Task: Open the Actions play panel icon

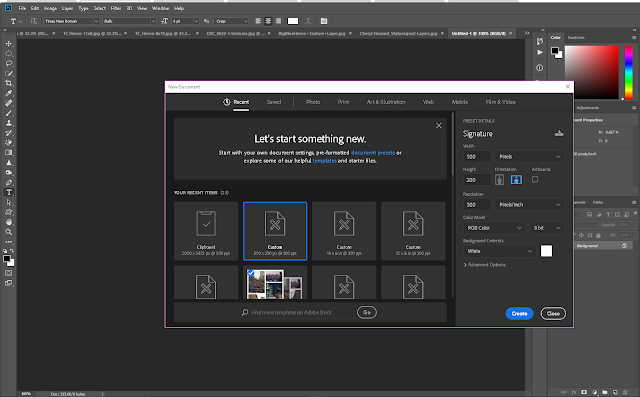Action: (540, 52)
